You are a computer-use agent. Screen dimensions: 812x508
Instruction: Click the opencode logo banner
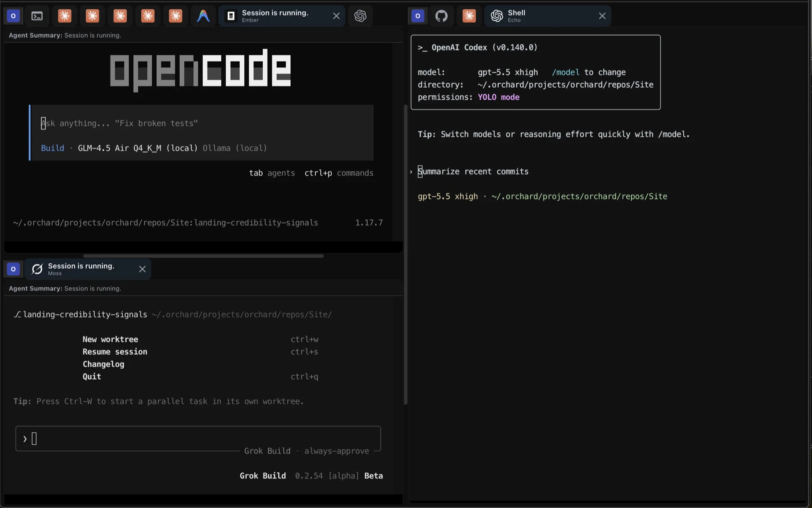click(201, 70)
